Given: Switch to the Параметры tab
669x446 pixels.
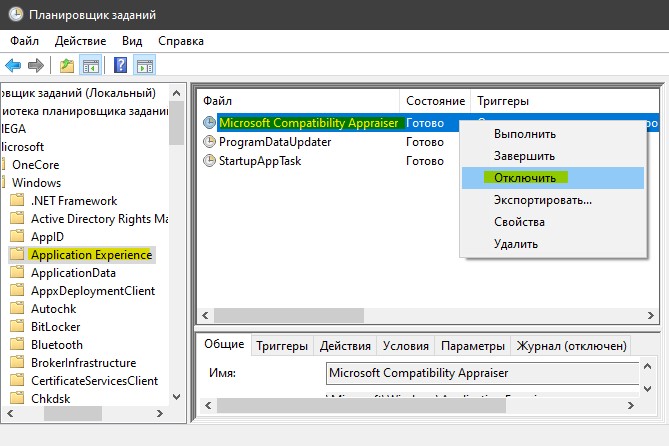Looking at the screenshot, I should (473, 346).
